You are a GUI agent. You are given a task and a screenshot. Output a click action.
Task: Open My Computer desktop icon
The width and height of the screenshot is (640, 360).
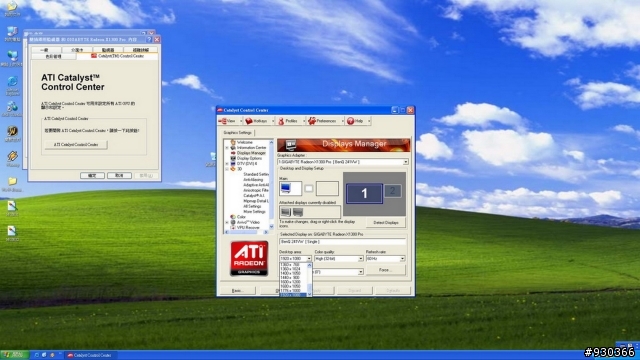point(12,34)
